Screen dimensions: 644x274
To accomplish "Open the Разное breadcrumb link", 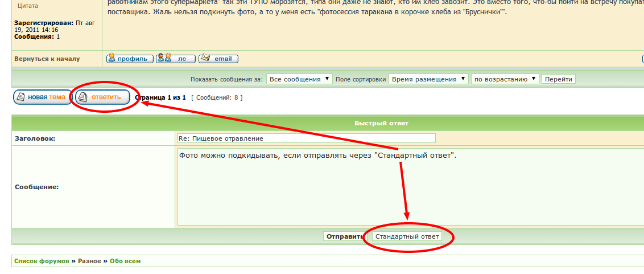I will pyautogui.click(x=90, y=261).
